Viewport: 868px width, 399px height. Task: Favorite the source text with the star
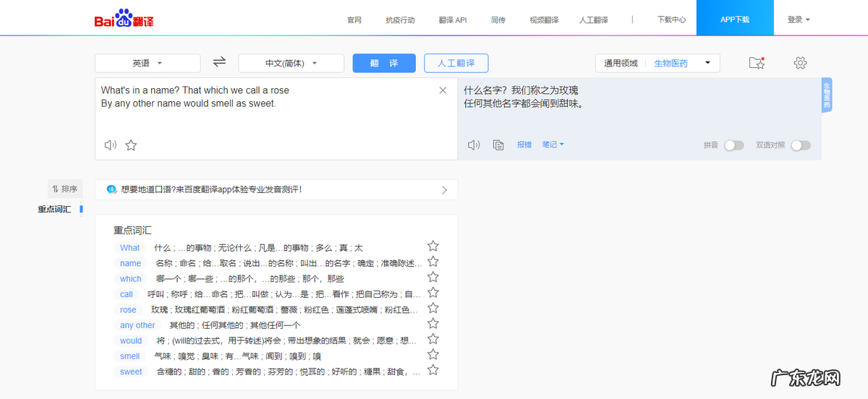tap(131, 145)
